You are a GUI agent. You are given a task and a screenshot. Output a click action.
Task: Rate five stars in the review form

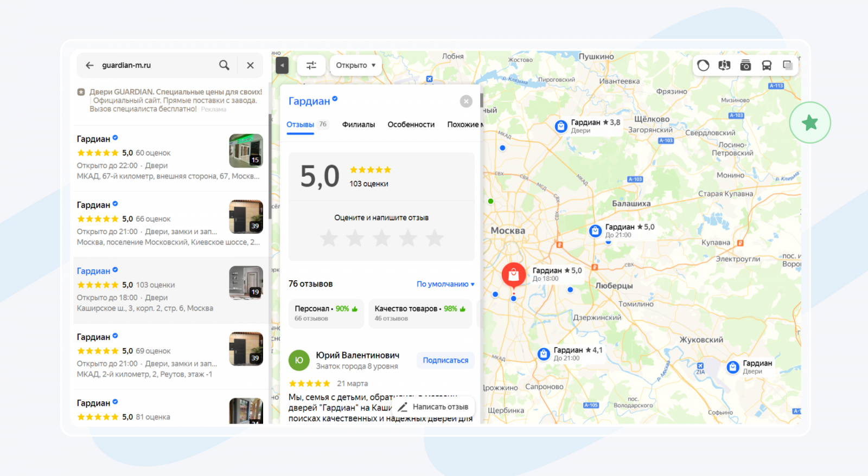pos(435,238)
